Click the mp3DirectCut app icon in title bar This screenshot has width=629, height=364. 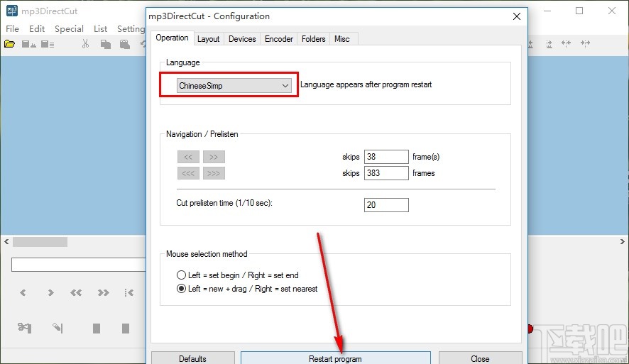point(11,11)
